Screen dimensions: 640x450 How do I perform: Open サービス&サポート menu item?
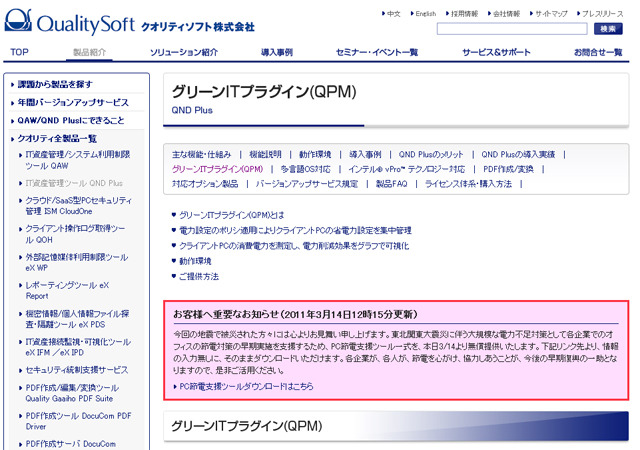(x=497, y=51)
